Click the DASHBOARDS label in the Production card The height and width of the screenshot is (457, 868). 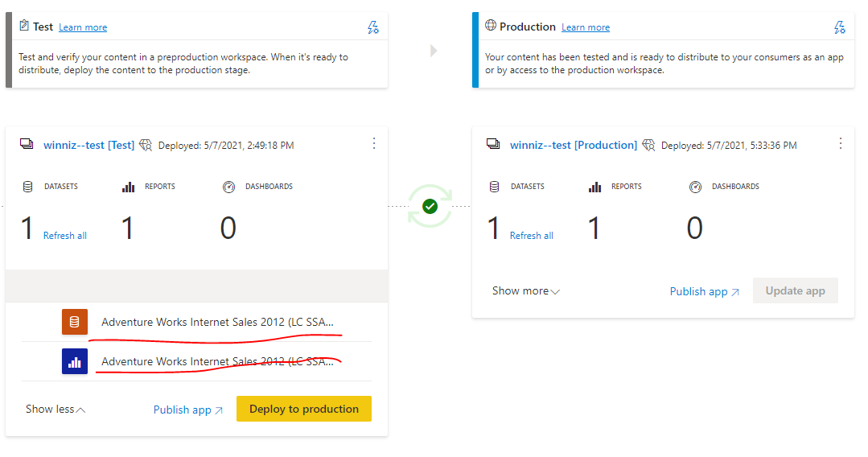click(x=736, y=187)
